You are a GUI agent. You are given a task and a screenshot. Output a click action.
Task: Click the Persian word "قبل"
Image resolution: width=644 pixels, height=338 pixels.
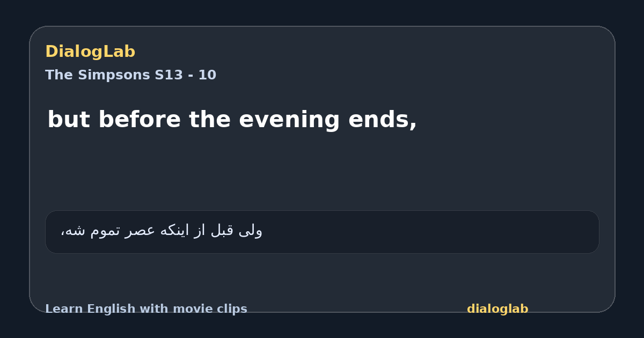(x=224, y=231)
